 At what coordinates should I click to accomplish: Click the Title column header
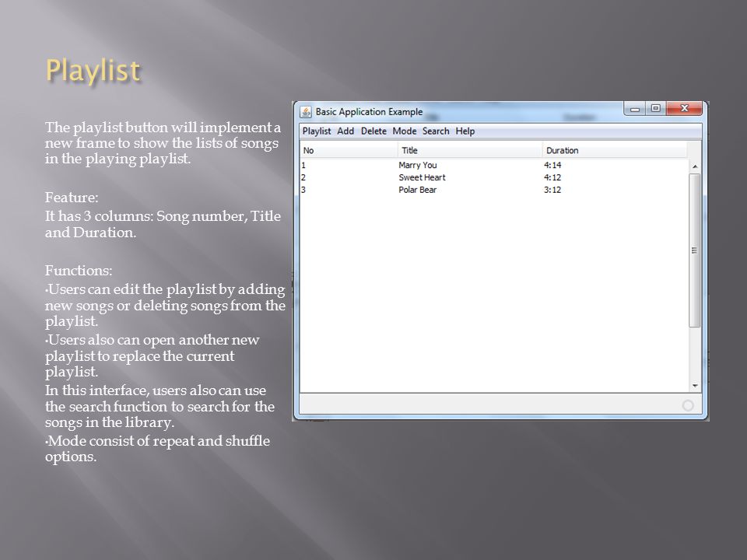[470, 150]
